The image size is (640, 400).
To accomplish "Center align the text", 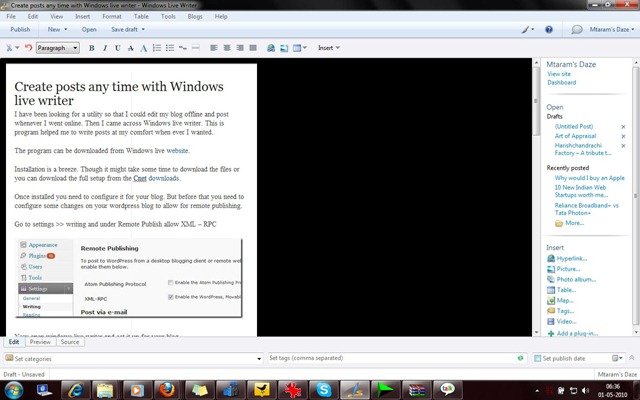I will (227, 48).
